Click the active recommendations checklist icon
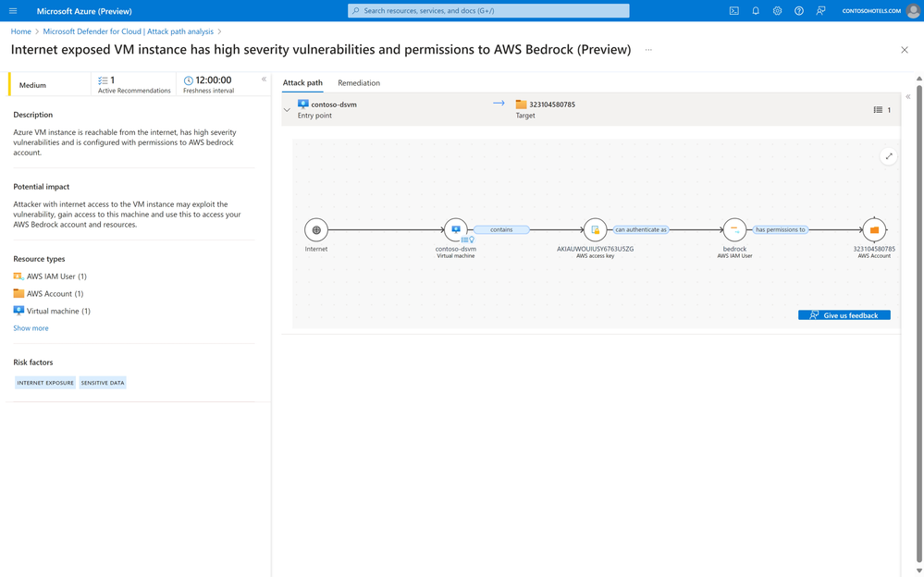This screenshot has height=577, width=924. point(103,80)
